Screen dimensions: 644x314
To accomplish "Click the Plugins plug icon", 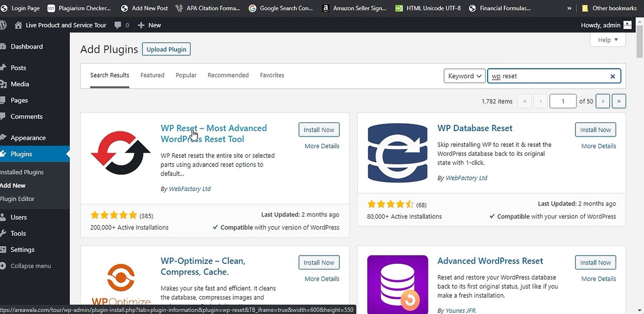I will point(3,154).
